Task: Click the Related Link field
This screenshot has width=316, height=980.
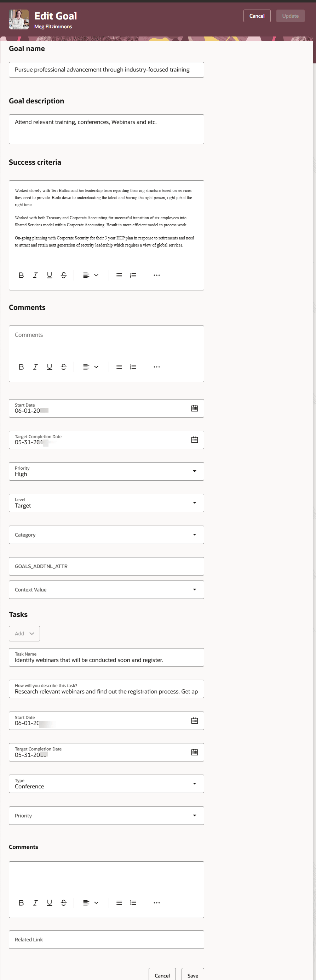Action: 107,939
